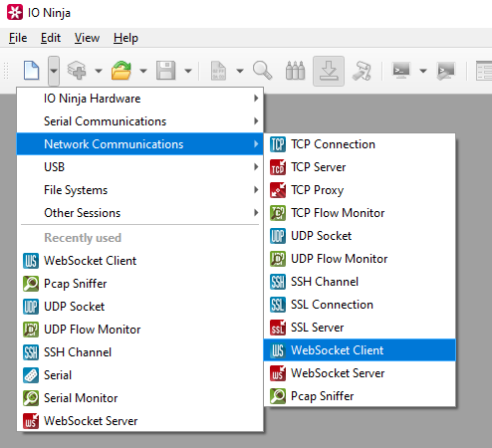This screenshot has height=448, width=492.
Task: Open recently used SSH Channel
Action: point(140,352)
